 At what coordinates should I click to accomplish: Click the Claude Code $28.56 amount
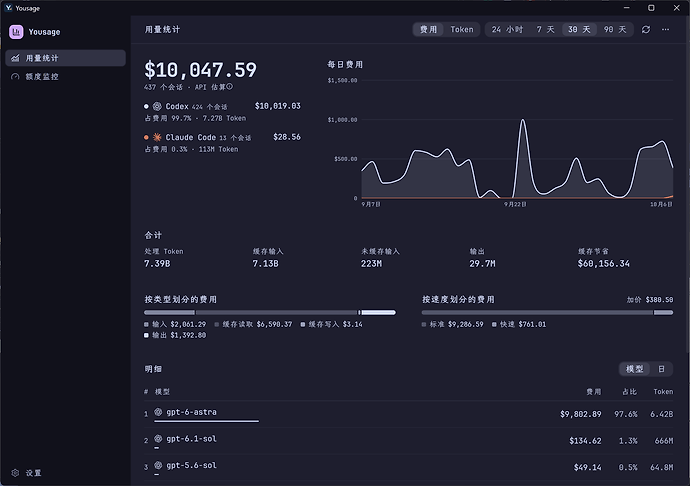click(x=287, y=137)
